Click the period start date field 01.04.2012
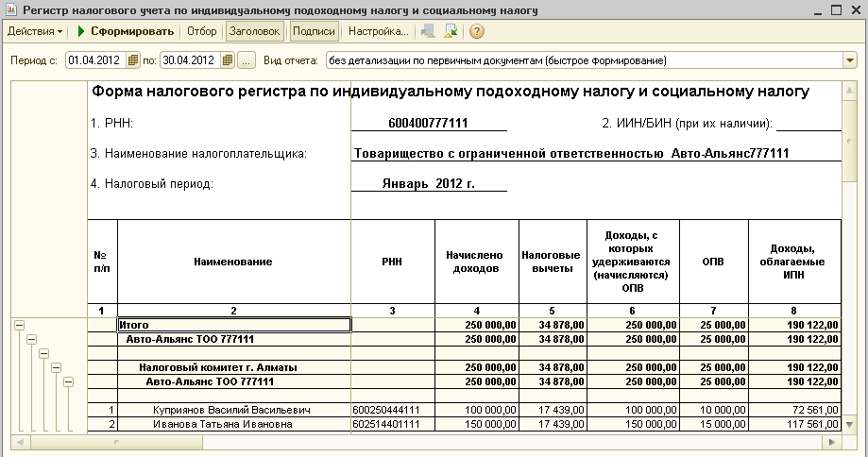 pyautogui.click(x=94, y=60)
